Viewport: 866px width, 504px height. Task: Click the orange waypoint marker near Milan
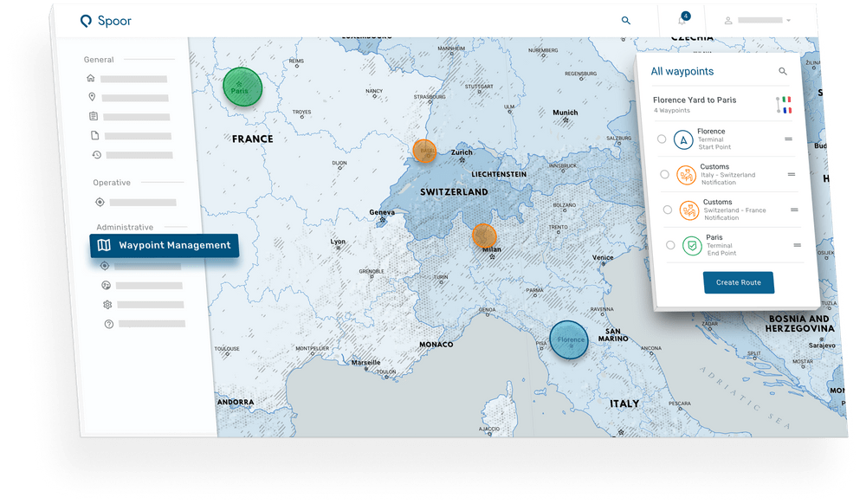[484, 236]
